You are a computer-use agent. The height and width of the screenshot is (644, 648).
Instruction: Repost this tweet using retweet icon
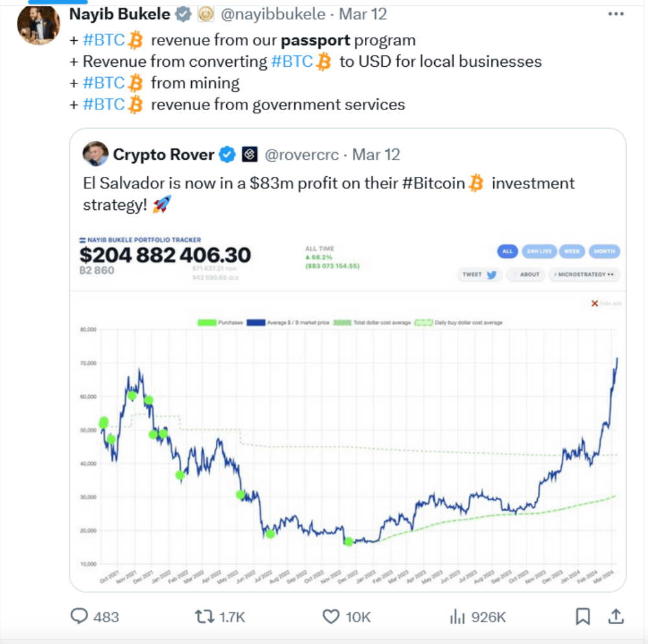[x=205, y=616]
